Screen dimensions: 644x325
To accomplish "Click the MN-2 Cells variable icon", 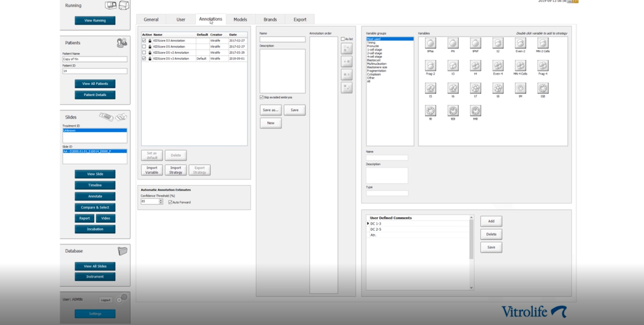I will pyautogui.click(x=543, y=43).
